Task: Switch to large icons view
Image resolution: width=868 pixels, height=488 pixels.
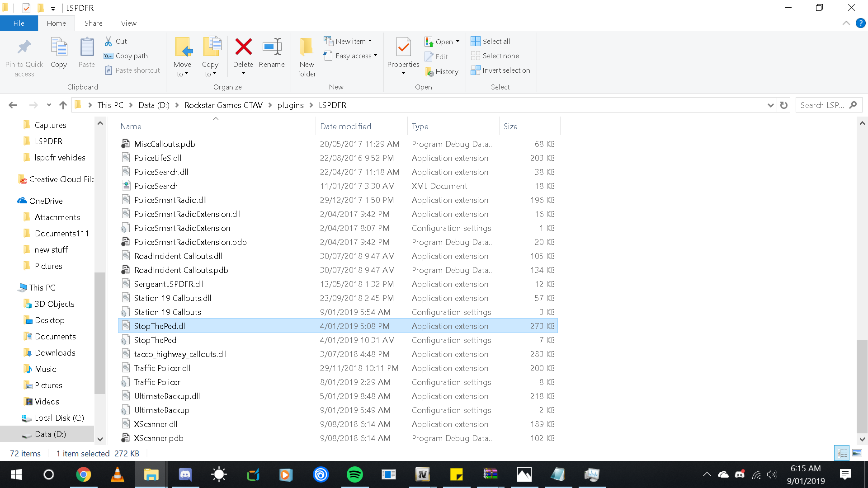Action: pyautogui.click(x=857, y=453)
